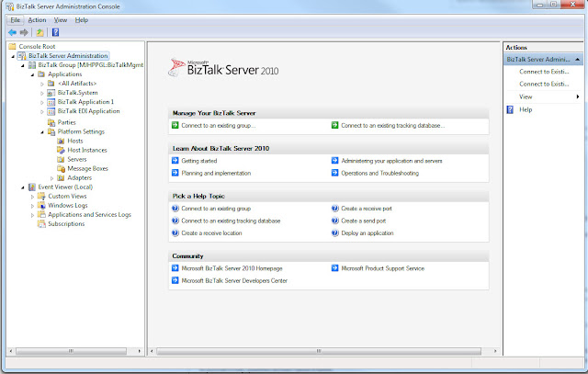Viewport: 588px width, 374px height.
Task: Expand the BizTalk.System node
Action: point(42,93)
